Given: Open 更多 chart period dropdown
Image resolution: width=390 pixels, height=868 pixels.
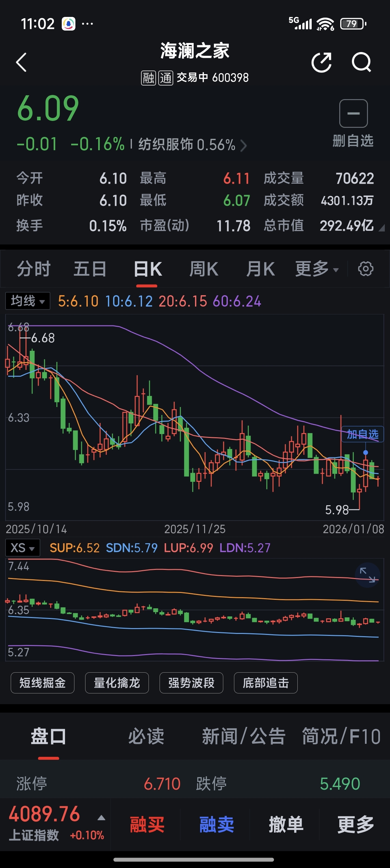Looking at the screenshot, I should (317, 269).
